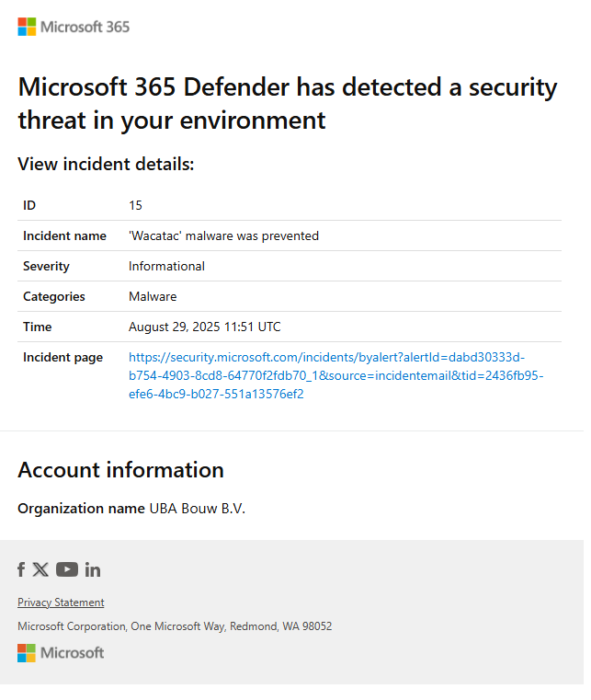591x700 pixels.
Task: Open the YouTube social icon
Action: click(x=67, y=569)
